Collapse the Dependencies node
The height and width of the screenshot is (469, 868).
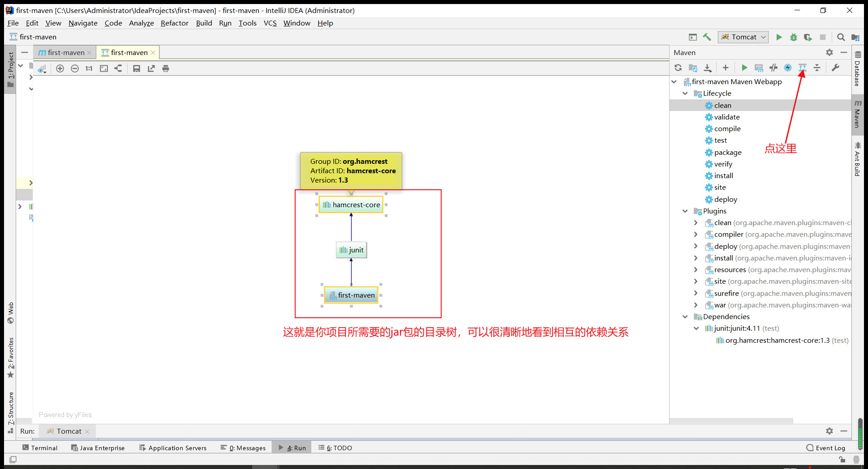pos(685,316)
